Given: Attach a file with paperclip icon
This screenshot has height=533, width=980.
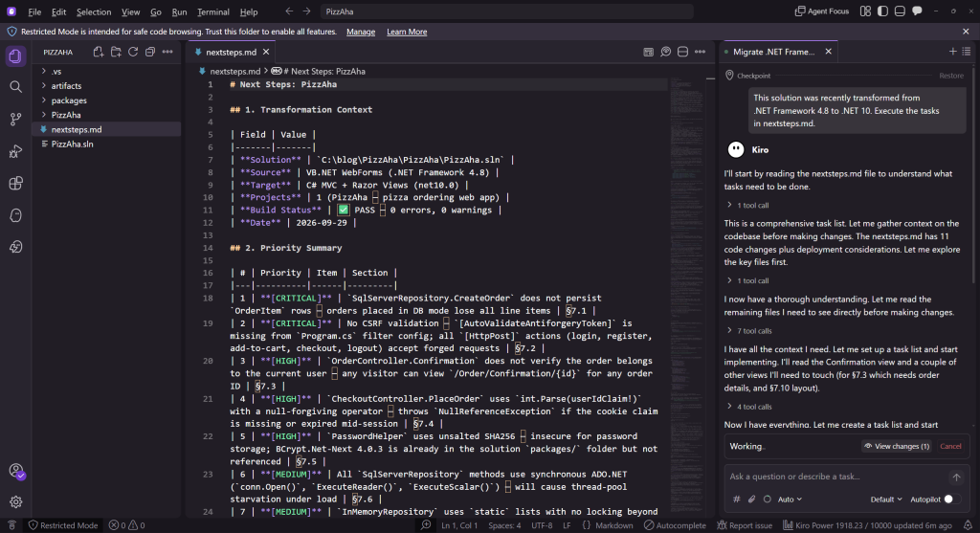Looking at the screenshot, I should pos(752,500).
